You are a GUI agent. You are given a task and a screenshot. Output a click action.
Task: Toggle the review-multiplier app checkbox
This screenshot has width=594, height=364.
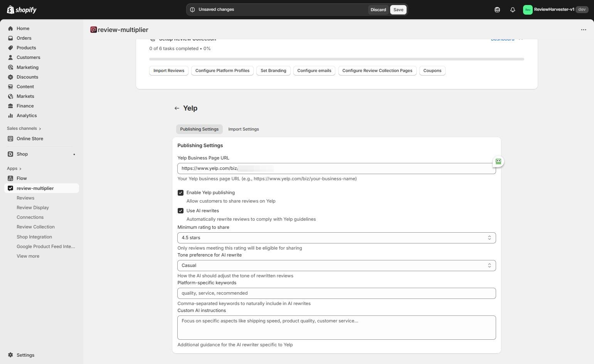click(x=10, y=188)
